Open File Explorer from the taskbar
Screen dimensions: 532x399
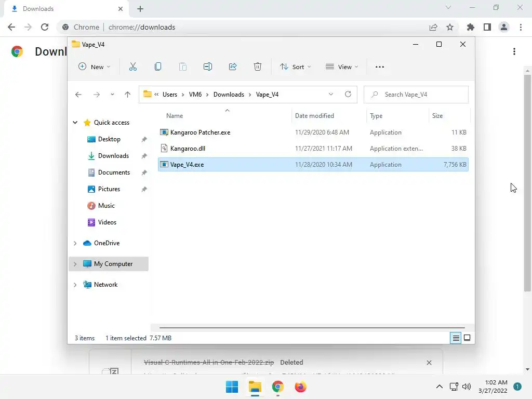255,387
